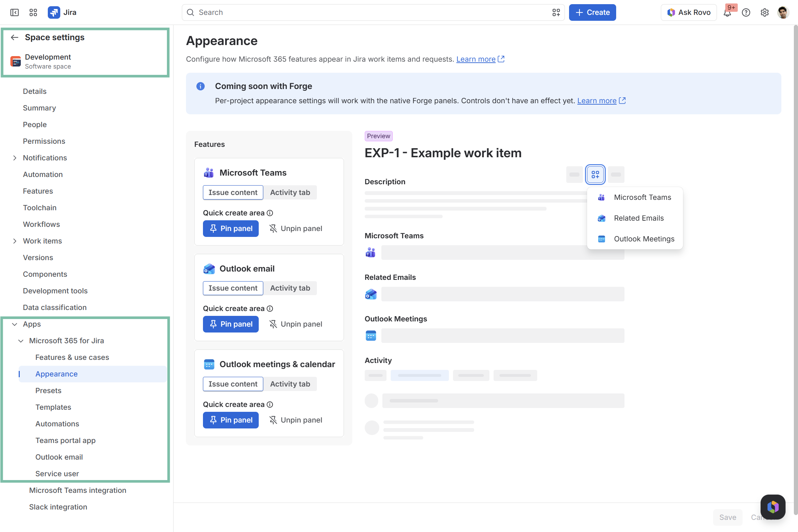
Task: Open the notifications bell
Action: [x=727, y=12]
